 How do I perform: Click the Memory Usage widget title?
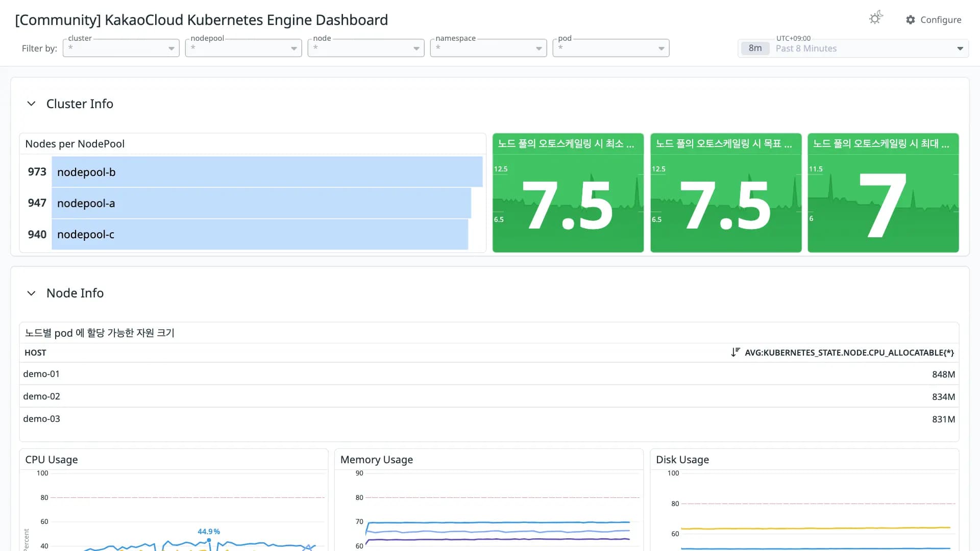[377, 460]
